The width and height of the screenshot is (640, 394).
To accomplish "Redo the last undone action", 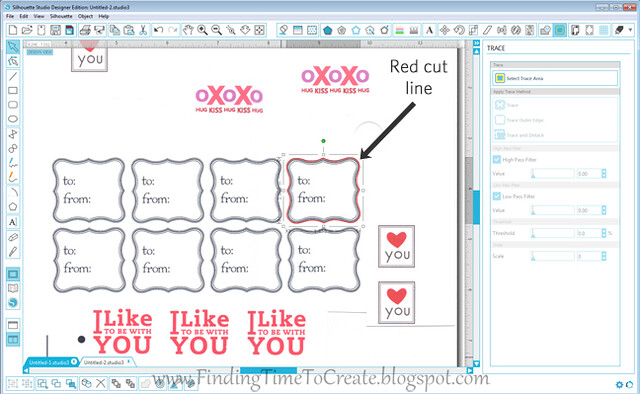I will (173, 30).
